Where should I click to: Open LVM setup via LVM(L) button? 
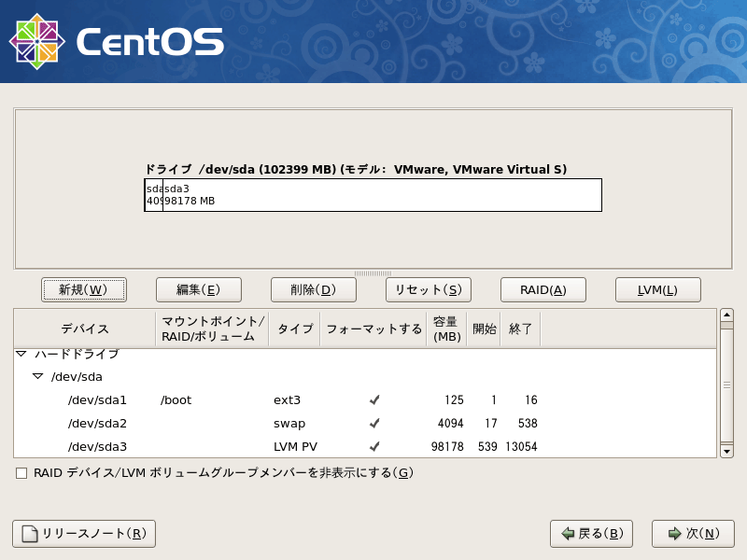pos(657,289)
